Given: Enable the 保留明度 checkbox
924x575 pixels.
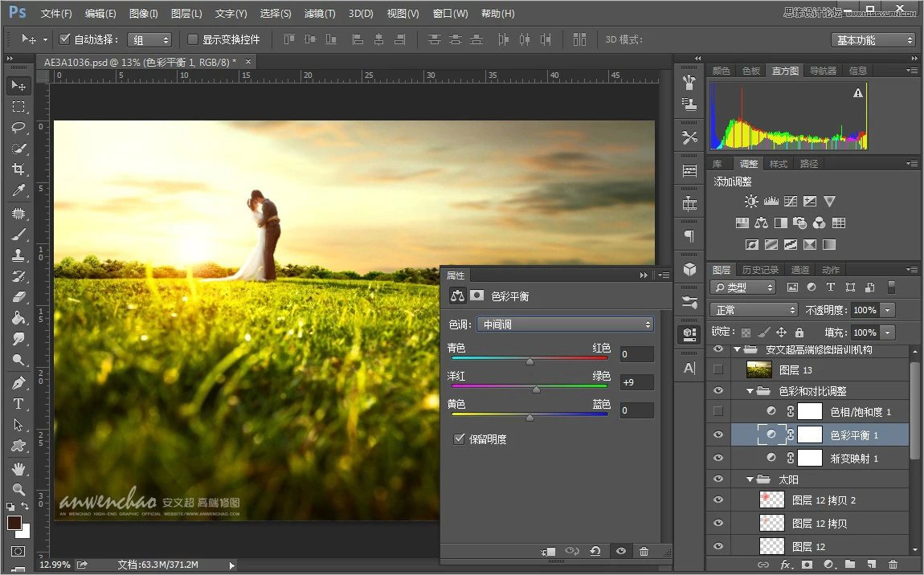Looking at the screenshot, I should pos(460,439).
